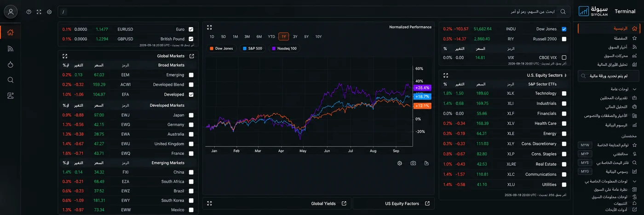Screen dimensions: 644x215
Task: Select the YTD time range
Action: coord(271,37)
